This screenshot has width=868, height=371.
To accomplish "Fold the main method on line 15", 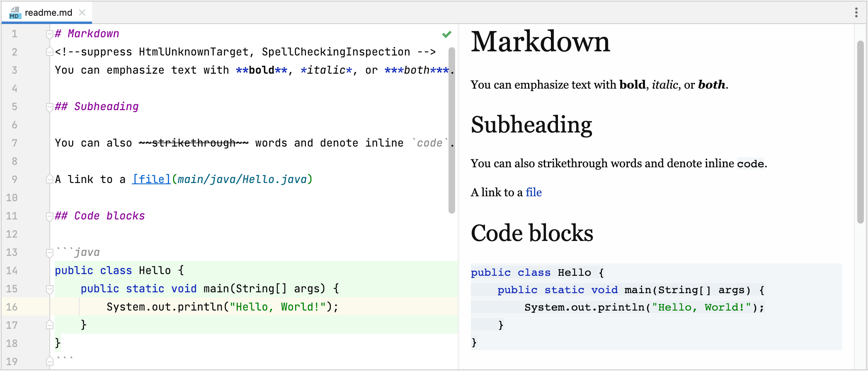I will coord(50,289).
